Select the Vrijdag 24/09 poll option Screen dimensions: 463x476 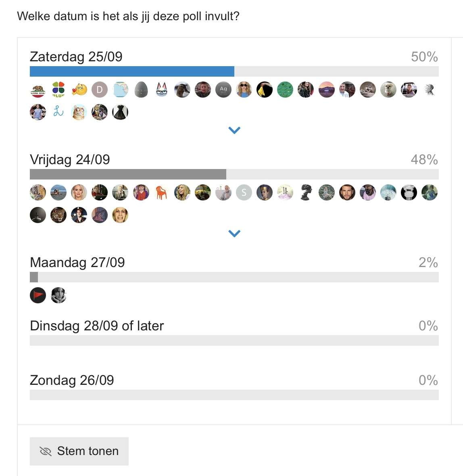tap(70, 160)
